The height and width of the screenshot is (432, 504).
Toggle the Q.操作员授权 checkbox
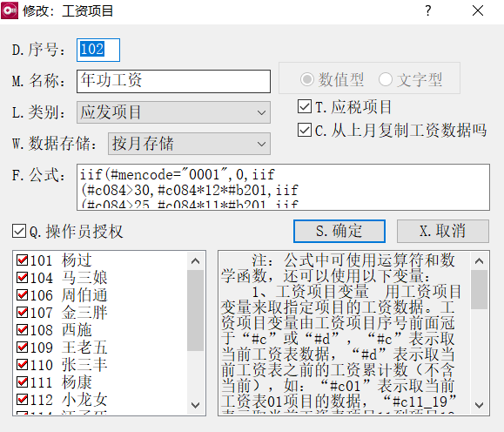click(19, 231)
